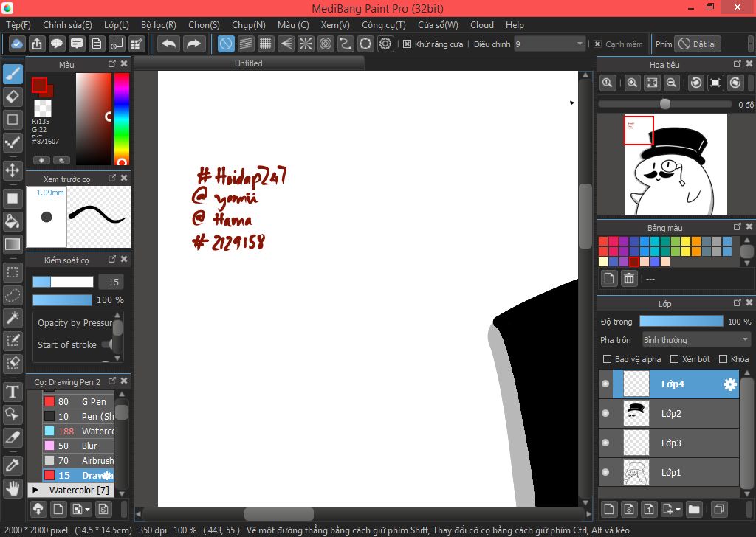The image size is (756, 537).
Task: Open the Bộ lọc(R) menu
Action: click(159, 25)
